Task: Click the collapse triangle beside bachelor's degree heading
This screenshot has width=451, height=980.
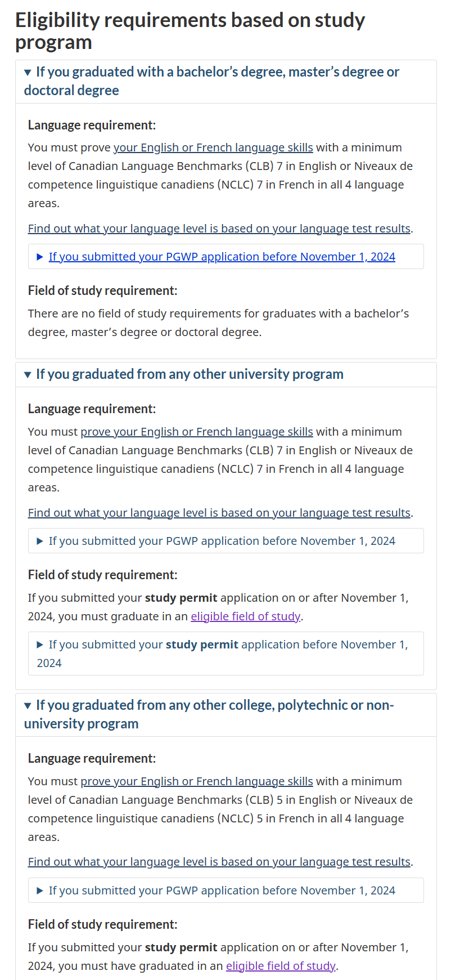Action: coord(28,73)
